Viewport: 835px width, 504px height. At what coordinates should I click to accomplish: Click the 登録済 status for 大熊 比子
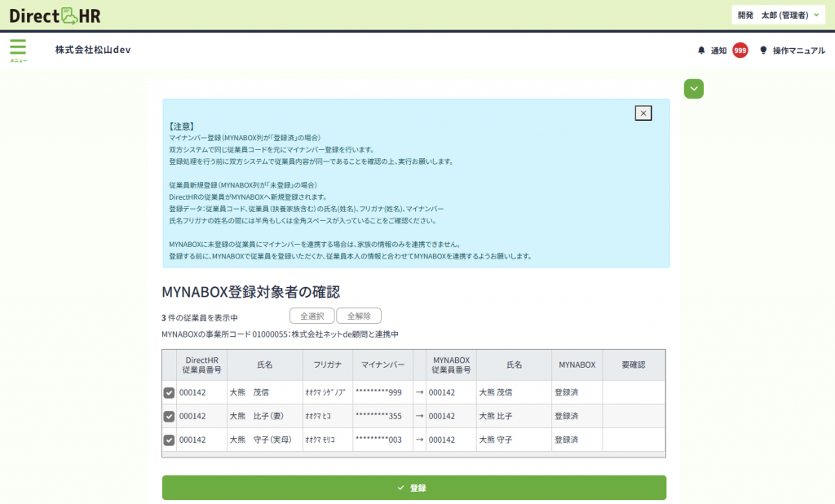(x=566, y=416)
